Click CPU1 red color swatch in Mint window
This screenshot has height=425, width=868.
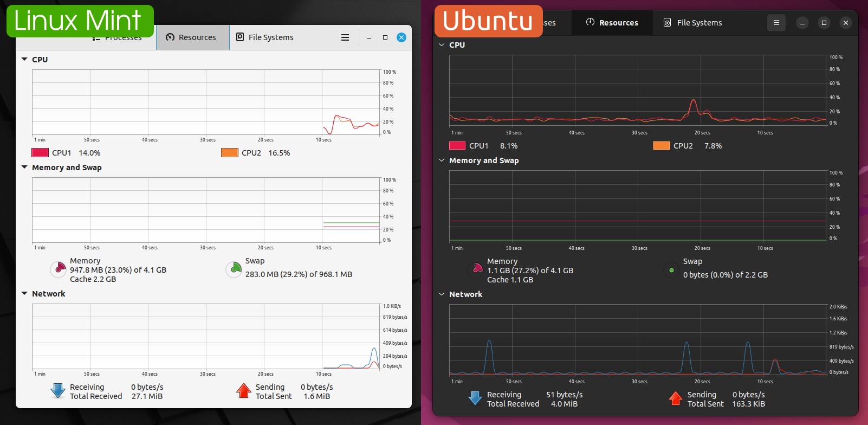[40, 153]
